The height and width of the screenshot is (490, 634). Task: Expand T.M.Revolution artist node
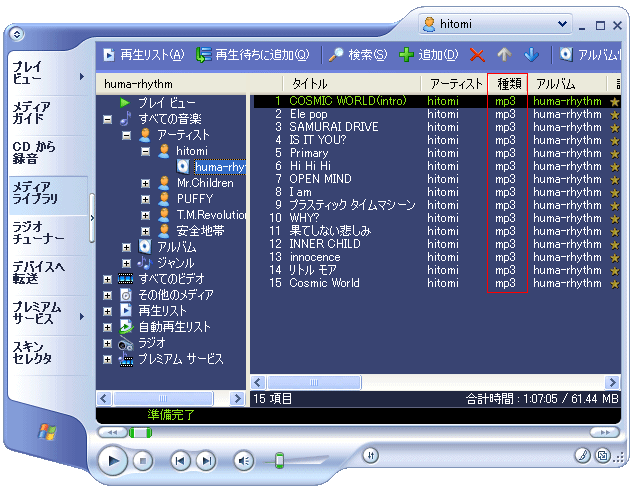[146, 215]
